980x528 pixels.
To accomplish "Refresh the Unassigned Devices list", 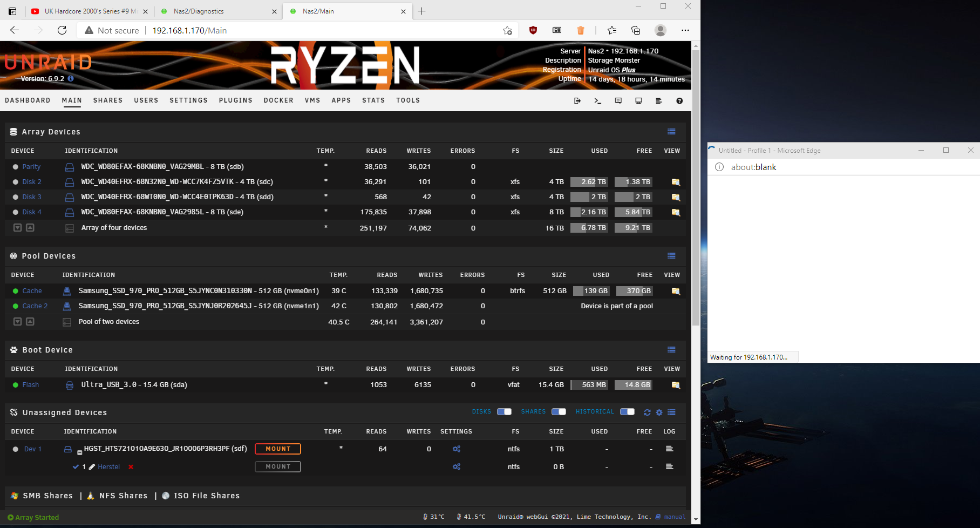I will [x=647, y=412].
